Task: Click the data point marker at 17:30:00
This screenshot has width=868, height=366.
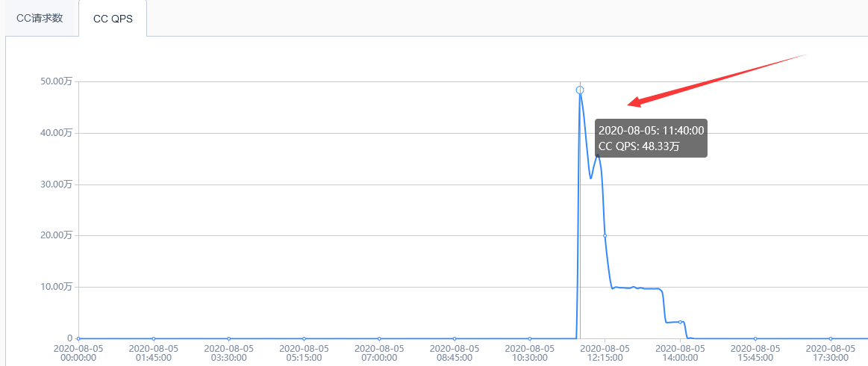Action: click(x=830, y=338)
